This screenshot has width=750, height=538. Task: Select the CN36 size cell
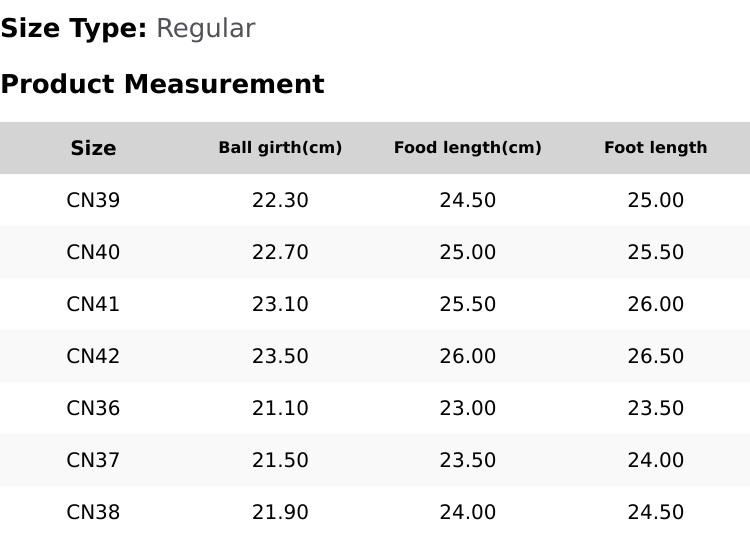coord(93,408)
